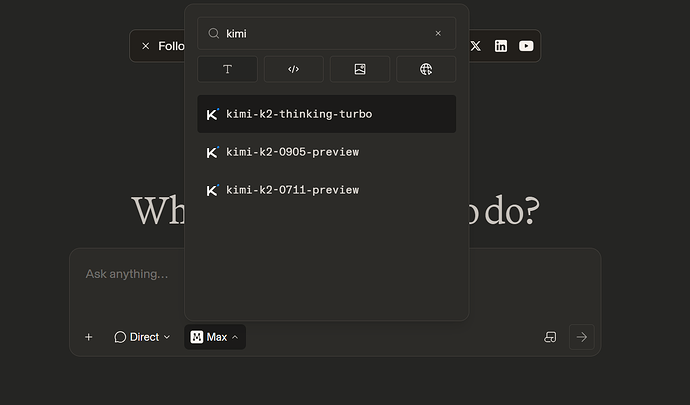
Task: Click the kimi-k2-0905-preview logo icon
Action: (213, 152)
